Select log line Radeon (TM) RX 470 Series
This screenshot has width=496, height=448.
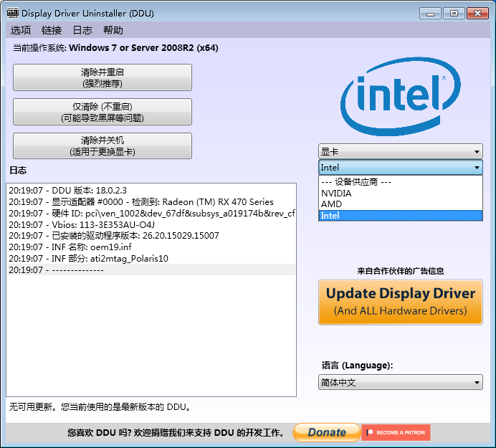tap(151, 202)
